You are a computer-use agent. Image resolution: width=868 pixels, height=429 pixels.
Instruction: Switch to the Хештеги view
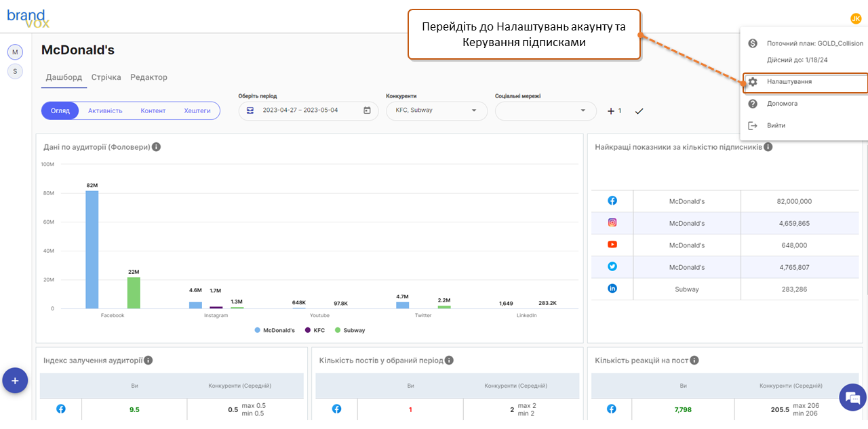click(x=197, y=110)
